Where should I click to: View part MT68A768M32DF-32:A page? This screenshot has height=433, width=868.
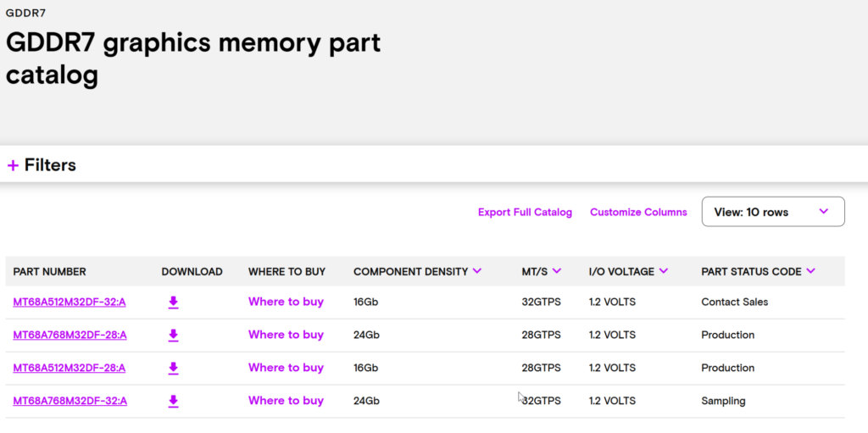pyautogui.click(x=70, y=402)
